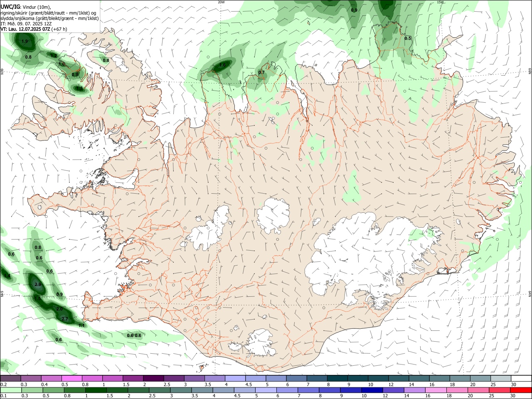The image size is (532, 399).
Task: Click the '0.5' value in the northeast of the map
Action: pyautogui.click(x=408, y=38)
